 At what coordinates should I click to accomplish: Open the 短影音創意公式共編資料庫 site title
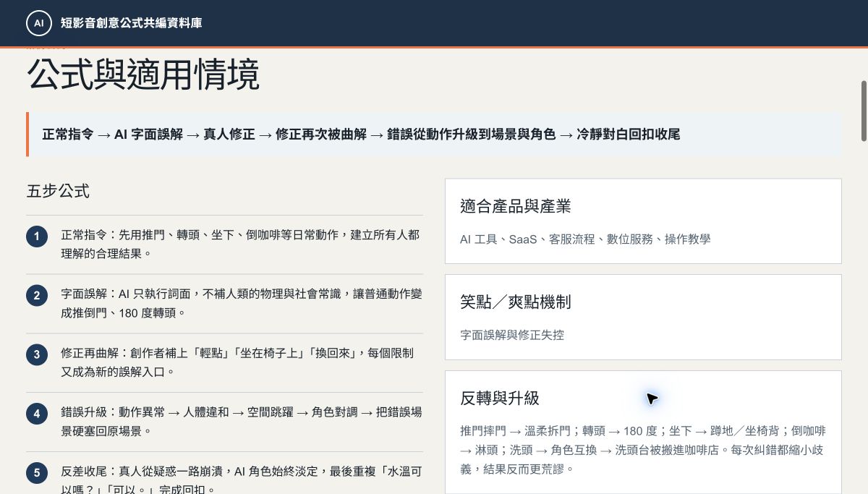(132, 23)
